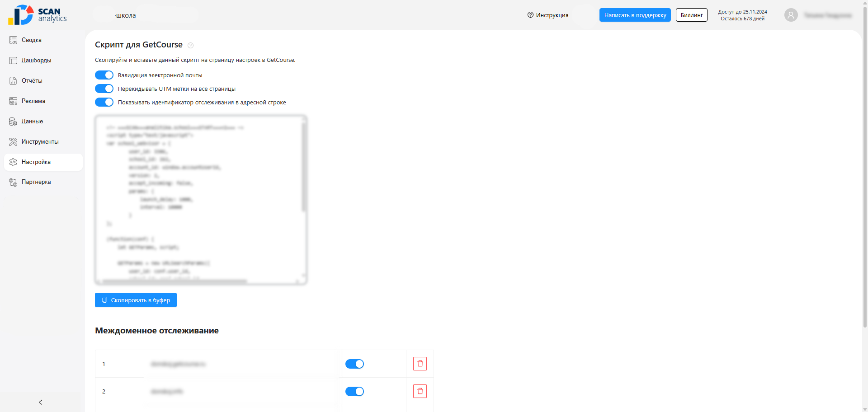Open the Инструкция link
The width and height of the screenshot is (868, 412).
[x=548, y=15]
